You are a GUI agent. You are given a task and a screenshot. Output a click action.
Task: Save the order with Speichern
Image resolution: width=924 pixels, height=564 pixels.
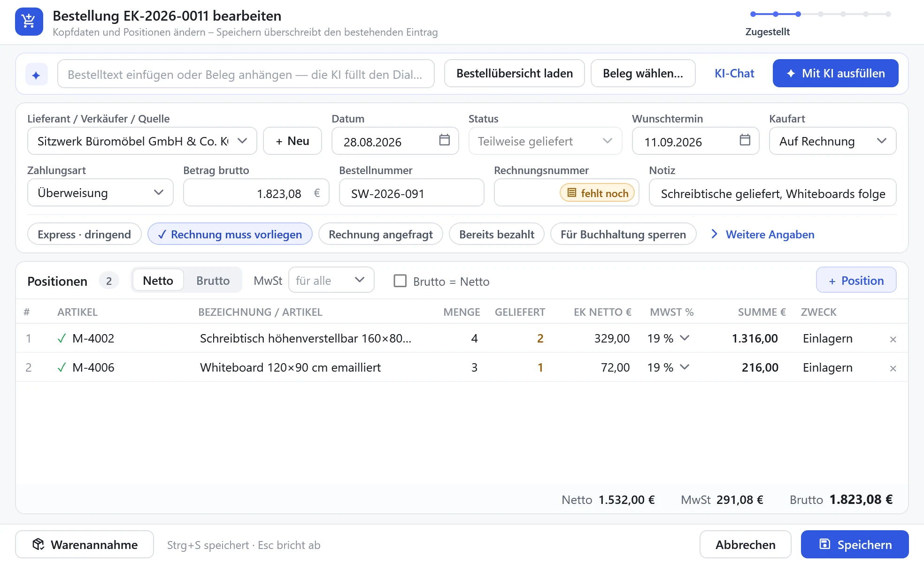pyautogui.click(x=855, y=544)
